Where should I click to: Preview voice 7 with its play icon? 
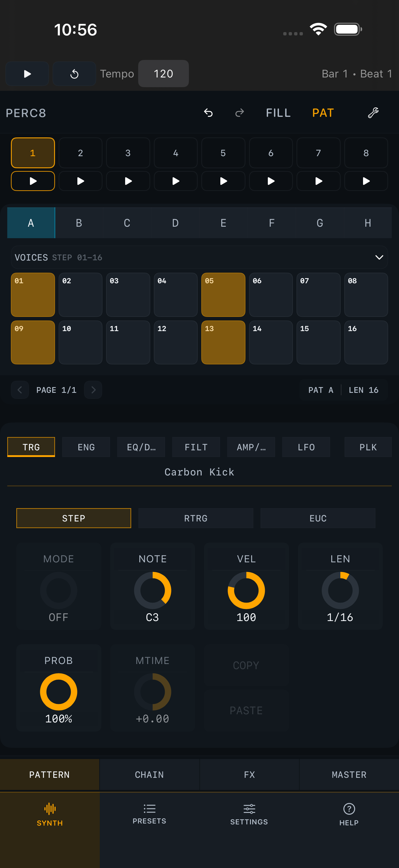click(319, 181)
